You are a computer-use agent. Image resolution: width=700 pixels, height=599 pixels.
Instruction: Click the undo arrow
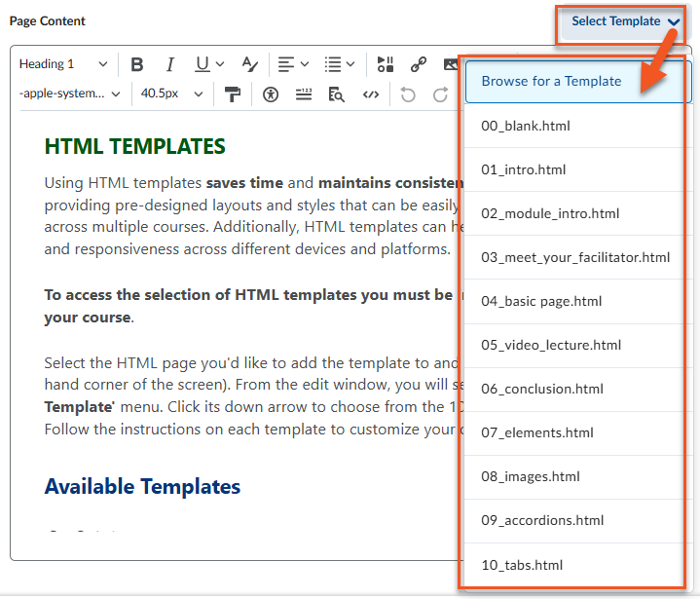click(x=408, y=94)
